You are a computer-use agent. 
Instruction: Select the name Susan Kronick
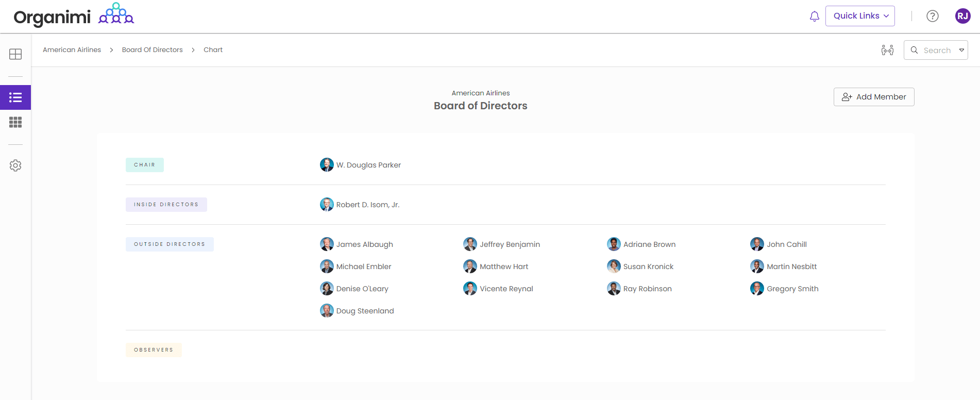click(x=648, y=266)
